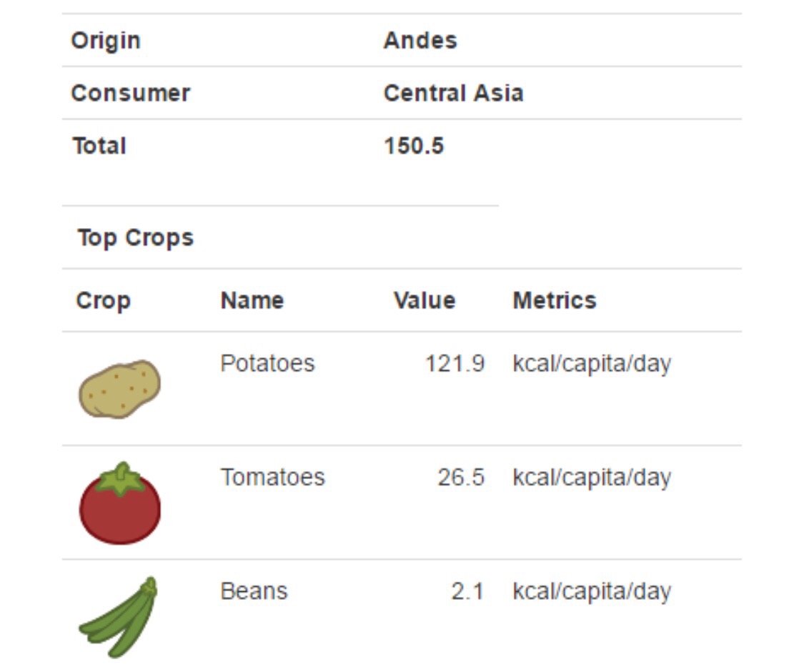The image size is (804, 672).
Task: Click the Consumer row label
Action: 131,94
